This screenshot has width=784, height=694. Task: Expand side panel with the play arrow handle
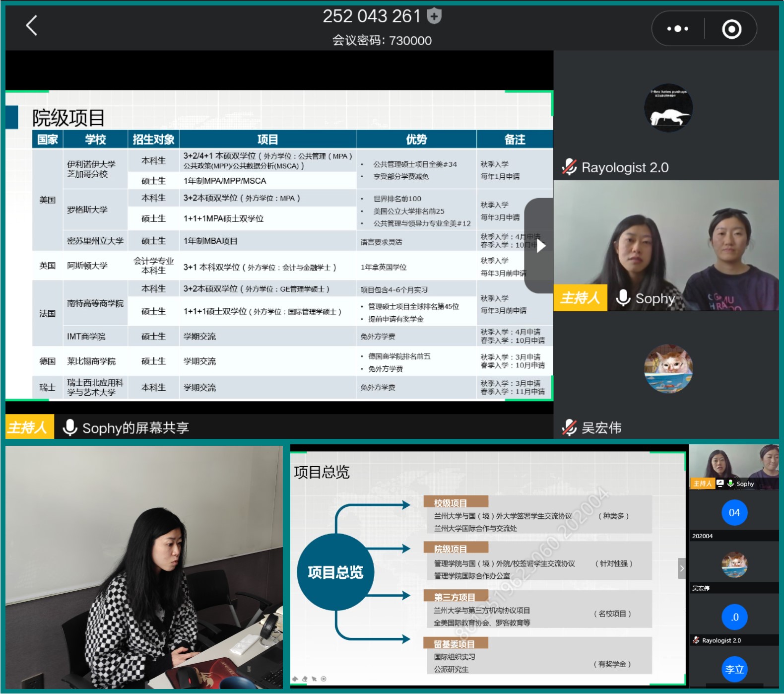[540, 246]
